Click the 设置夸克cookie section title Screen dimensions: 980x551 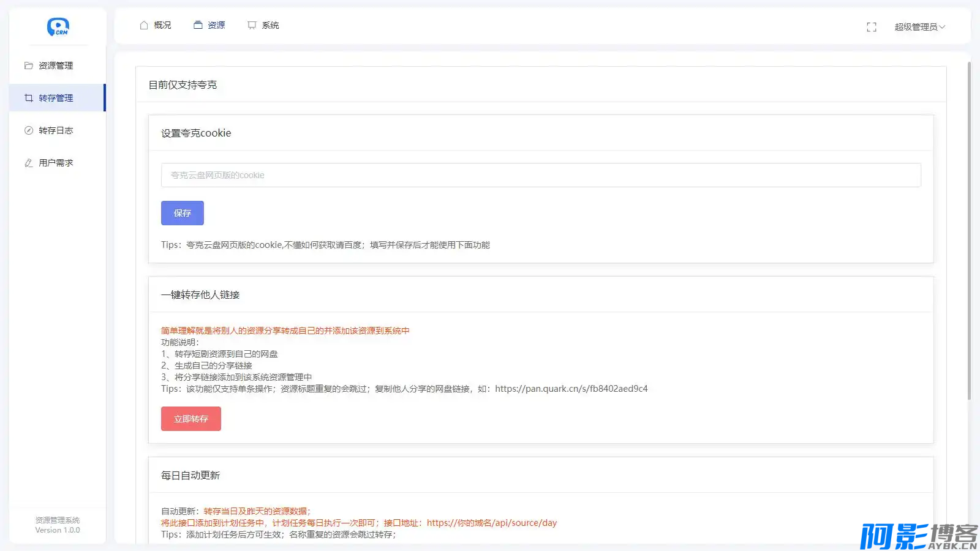point(196,133)
